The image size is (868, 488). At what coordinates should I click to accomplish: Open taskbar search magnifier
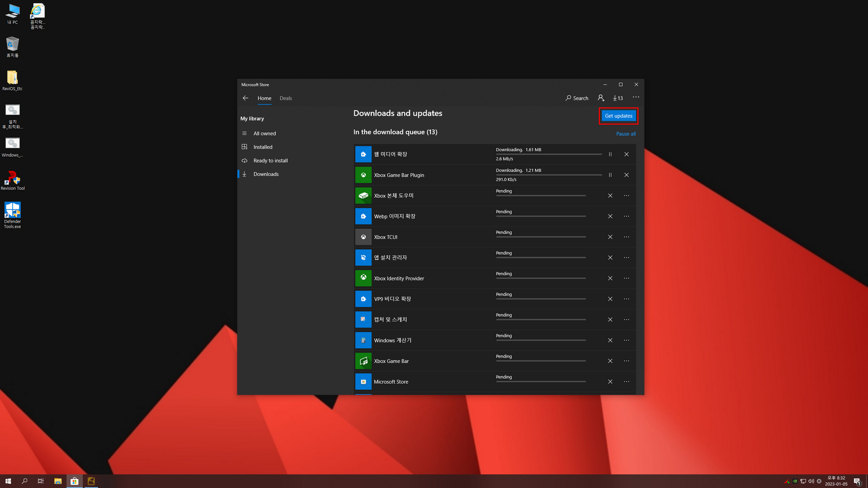click(25, 481)
